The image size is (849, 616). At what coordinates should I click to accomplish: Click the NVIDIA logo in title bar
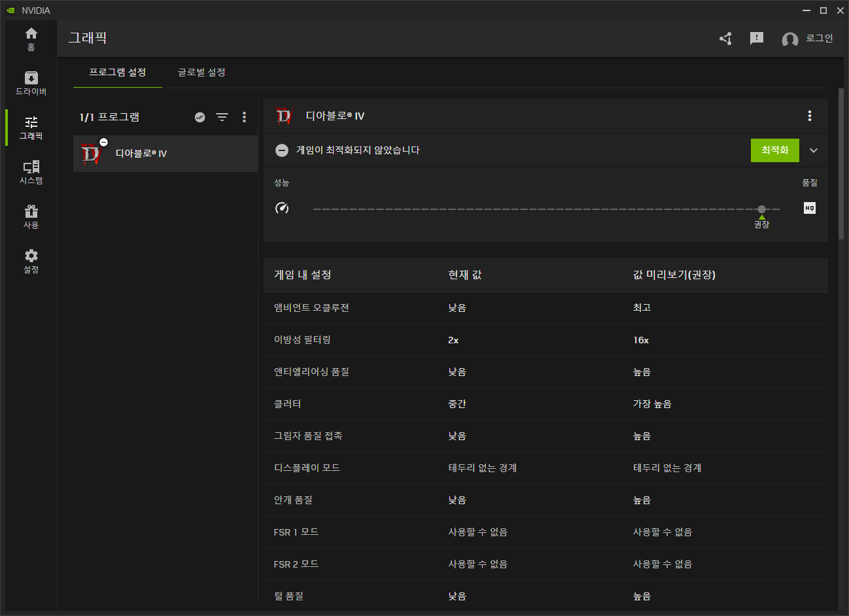(10, 10)
